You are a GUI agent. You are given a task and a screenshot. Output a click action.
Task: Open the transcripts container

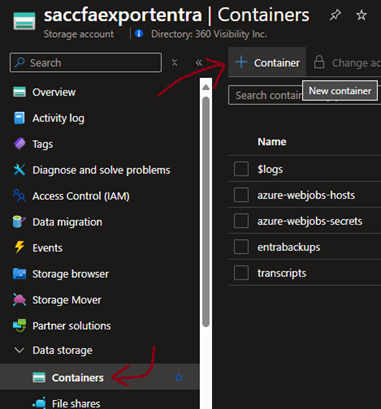click(281, 273)
